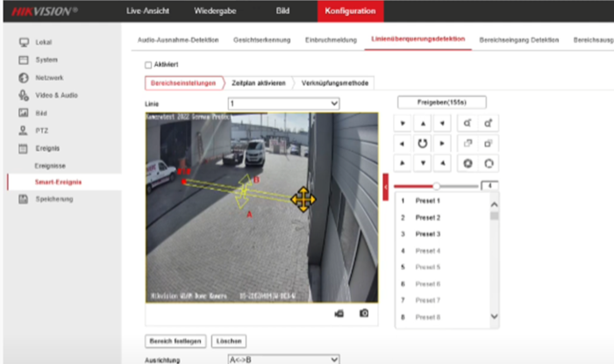Open Bereichseingang Detektion tab
614x364 pixels.
point(519,40)
